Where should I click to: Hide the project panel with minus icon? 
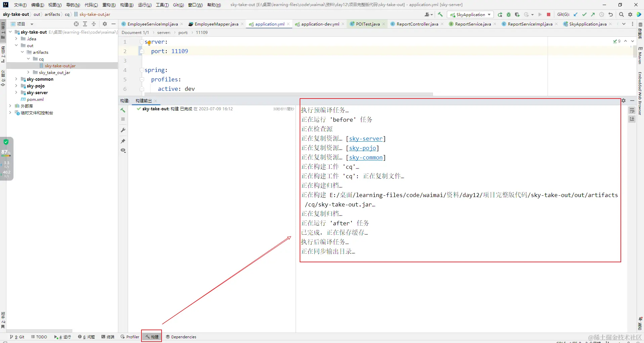tap(114, 24)
